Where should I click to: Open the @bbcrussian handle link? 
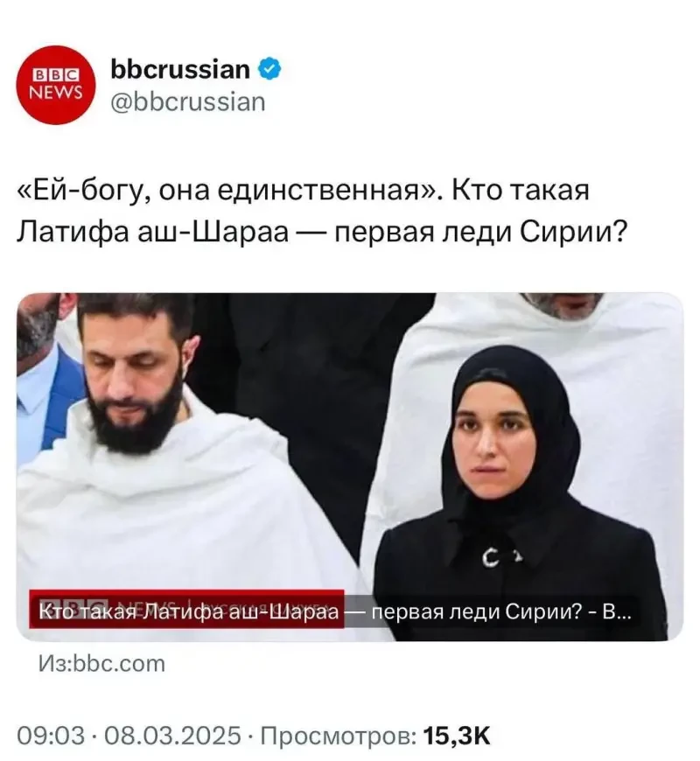188,102
